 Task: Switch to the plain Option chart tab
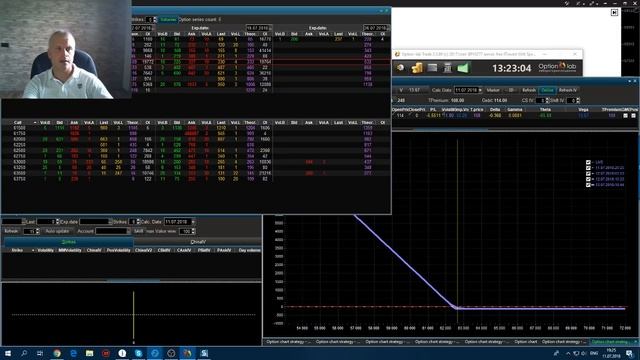526,342
